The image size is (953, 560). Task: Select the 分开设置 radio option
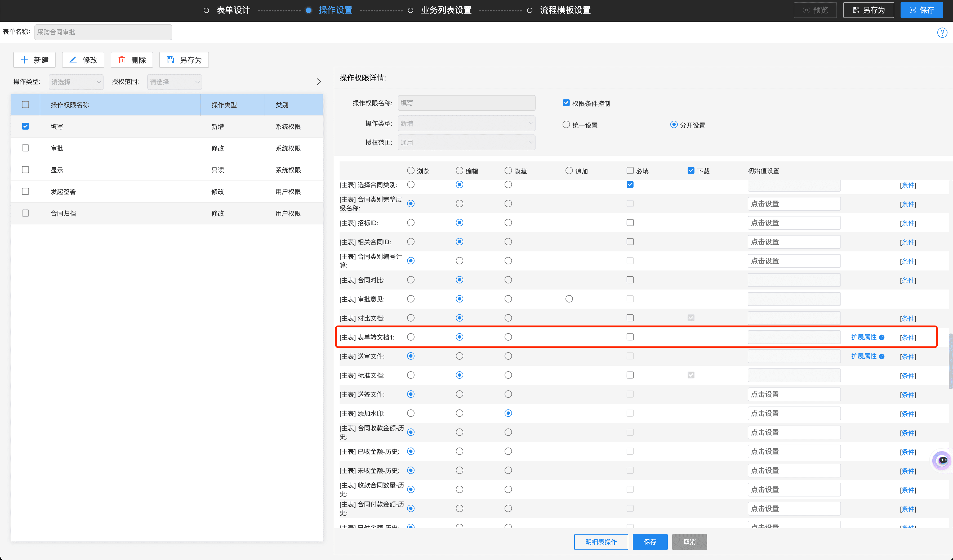(x=674, y=125)
